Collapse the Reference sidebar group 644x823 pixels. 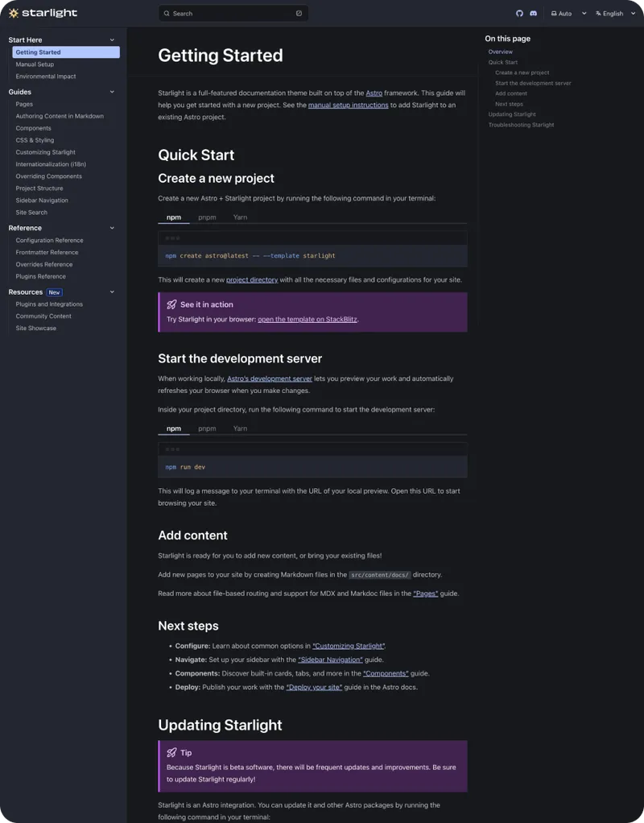click(x=112, y=228)
